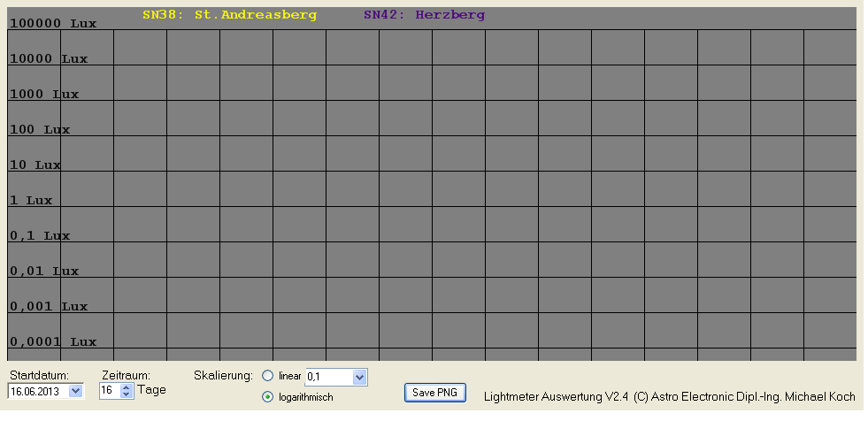Click the 0,01 Lux axis label

pyautogui.click(x=44, y=271)
